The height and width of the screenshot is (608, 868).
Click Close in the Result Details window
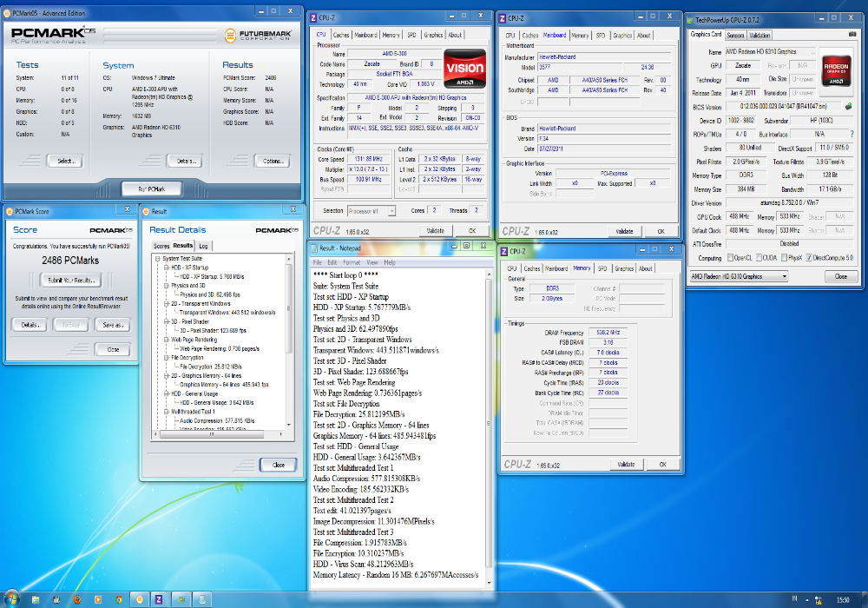pos(279,466)
